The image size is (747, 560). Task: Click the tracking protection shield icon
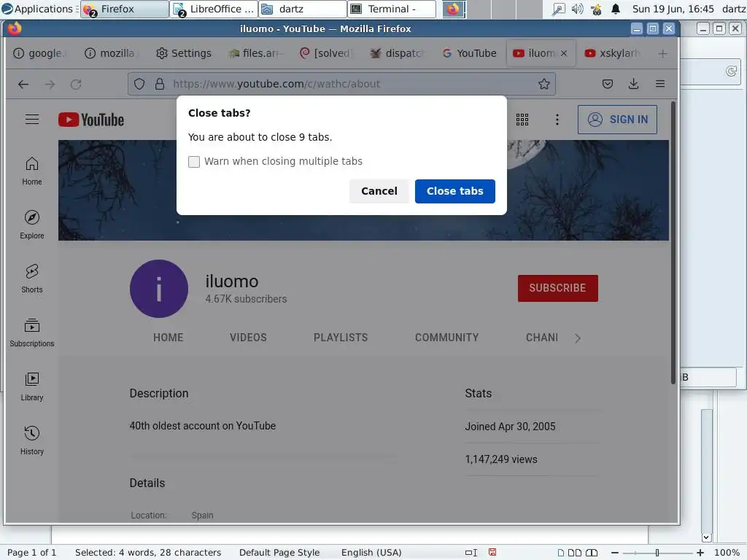click(139, 85)
